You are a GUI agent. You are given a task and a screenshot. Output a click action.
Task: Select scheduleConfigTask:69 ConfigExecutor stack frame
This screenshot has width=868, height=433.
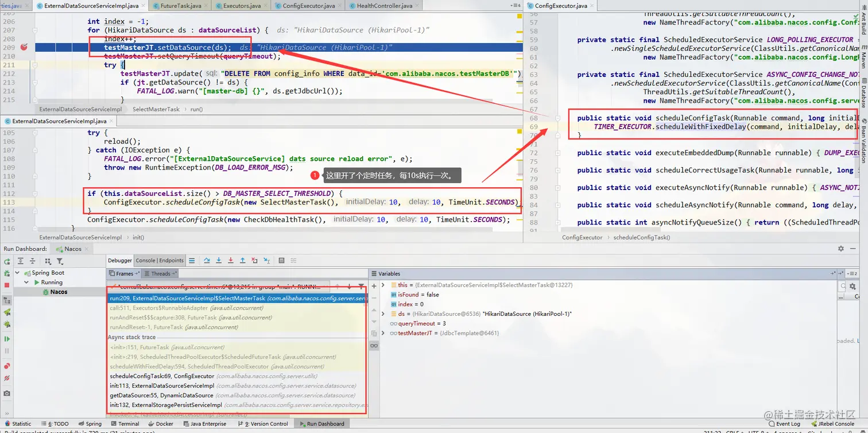162,376
